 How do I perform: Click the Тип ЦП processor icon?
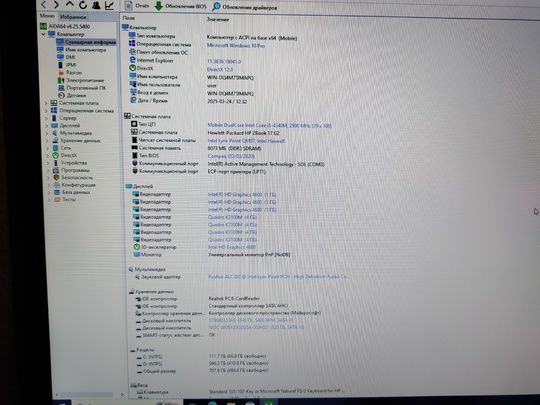[x=134, y=124]
